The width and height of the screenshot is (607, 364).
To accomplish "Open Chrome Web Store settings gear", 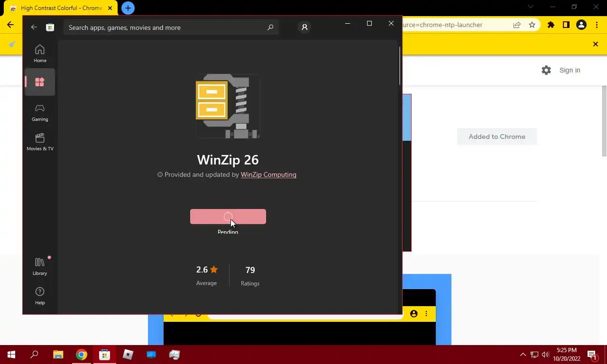I will pos(546,70).
